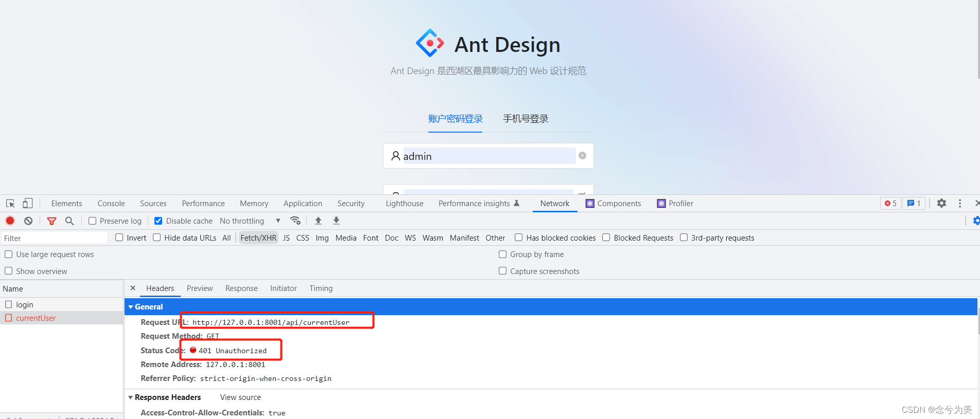Image resolution: width=980 pixels, height=419 pixels.
Task: Click the network Filter text input
Action: click(x=54, y=238)
